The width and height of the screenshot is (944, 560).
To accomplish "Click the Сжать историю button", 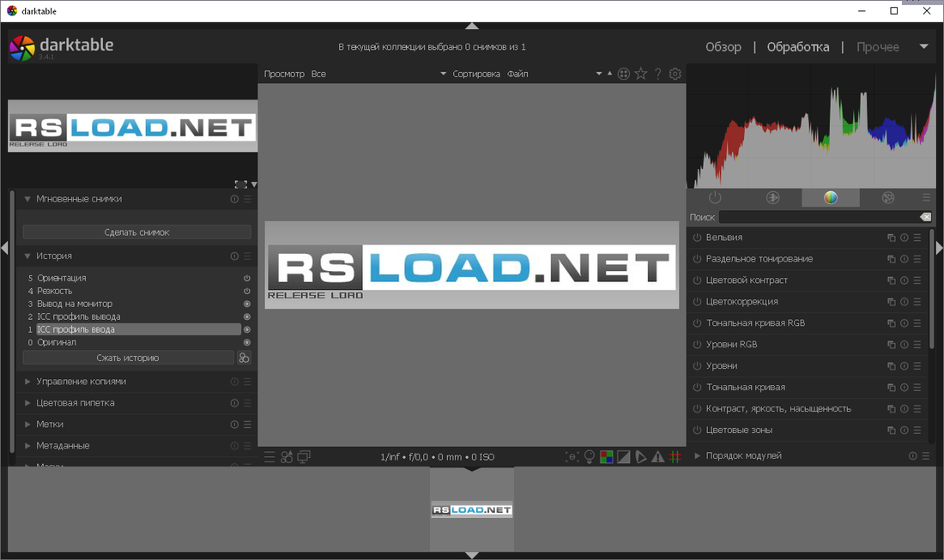I will click(x=128, y=358).
